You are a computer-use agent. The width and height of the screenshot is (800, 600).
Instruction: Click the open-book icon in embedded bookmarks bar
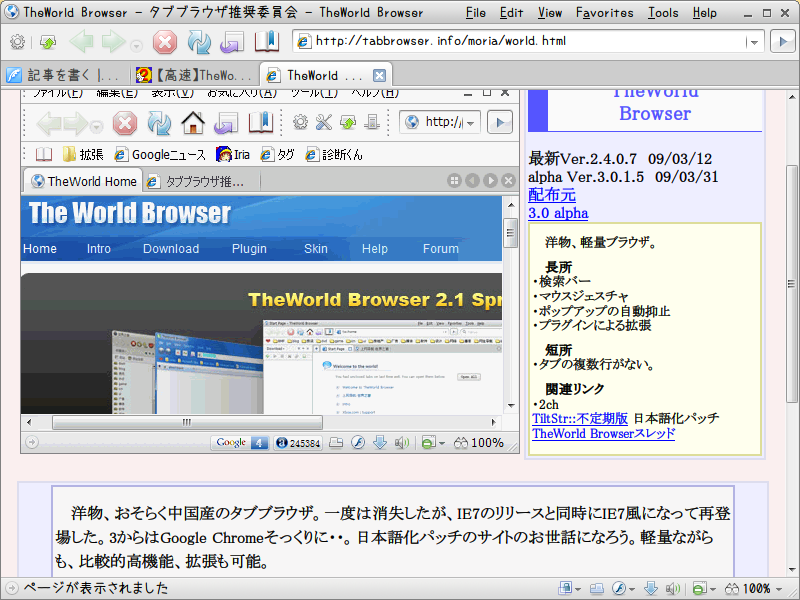pyautogui.click(x=43, y=154)
